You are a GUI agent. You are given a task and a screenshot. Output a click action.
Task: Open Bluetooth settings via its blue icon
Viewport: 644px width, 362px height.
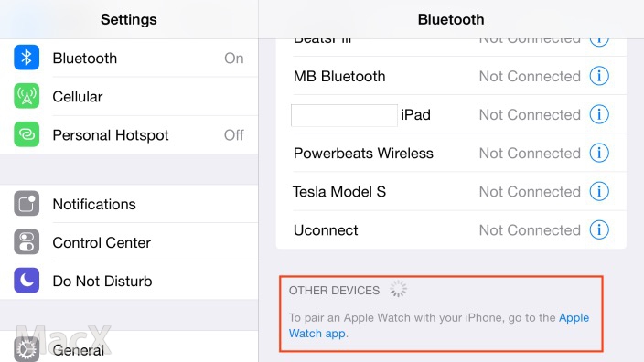click(27, 58)
